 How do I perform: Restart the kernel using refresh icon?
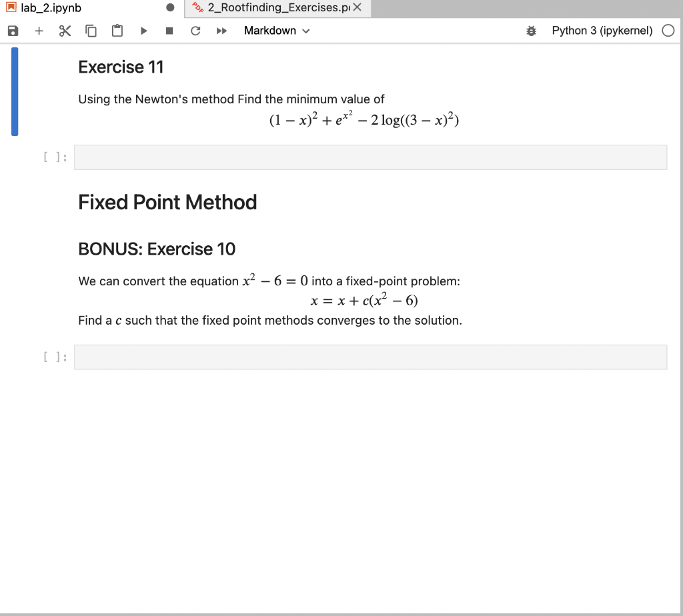tap(195, 30)
